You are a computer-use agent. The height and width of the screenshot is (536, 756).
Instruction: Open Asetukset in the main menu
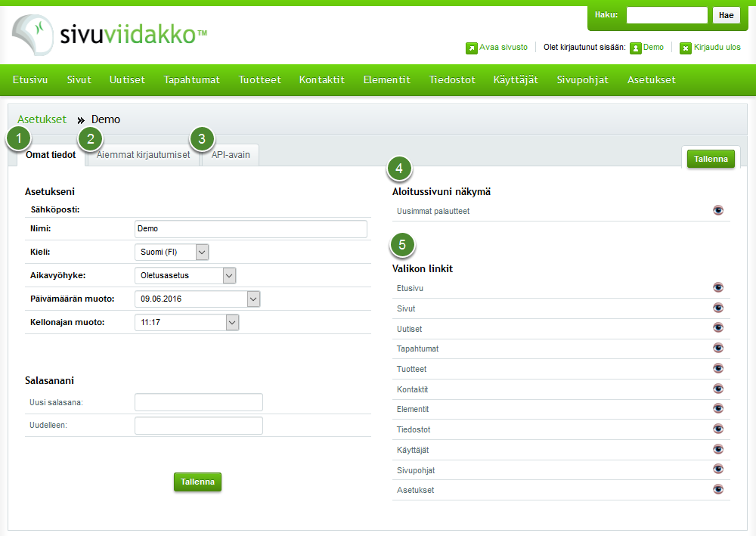(652, 80)
